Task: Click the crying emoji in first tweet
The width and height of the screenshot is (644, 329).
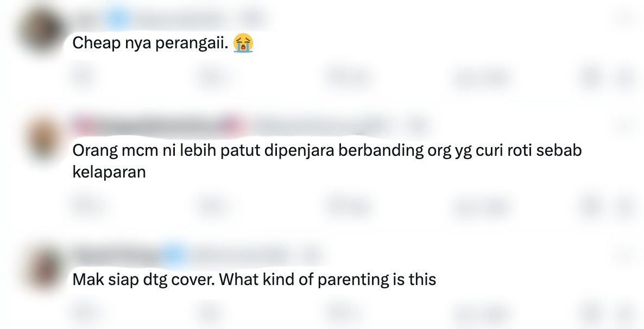Action: click(243, 43)
